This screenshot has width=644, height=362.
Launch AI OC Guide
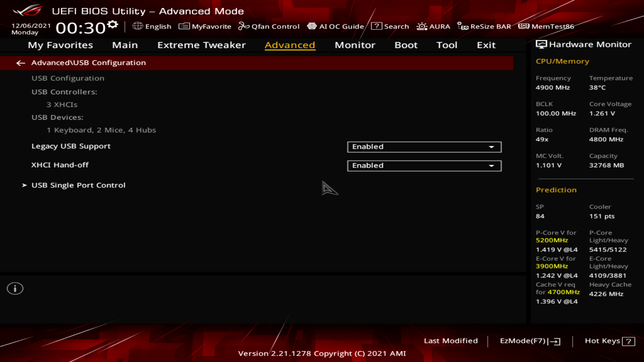point(335,26)
